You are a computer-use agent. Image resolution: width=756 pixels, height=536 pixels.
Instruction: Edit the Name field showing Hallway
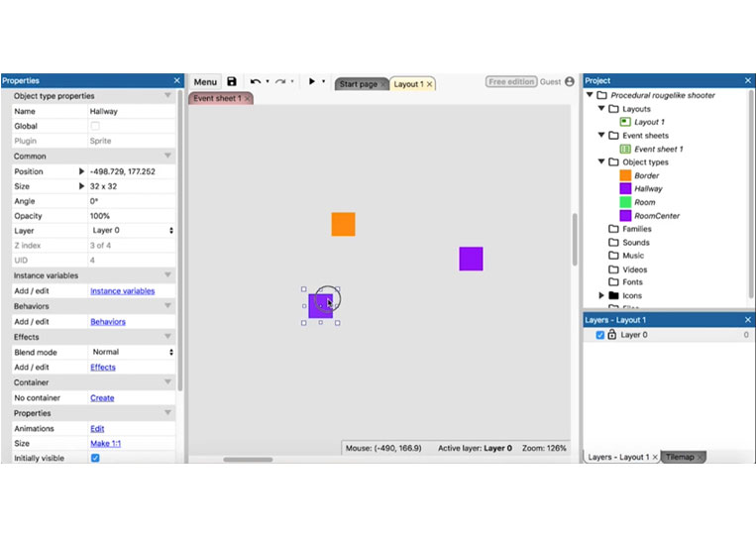pos(132,111)
